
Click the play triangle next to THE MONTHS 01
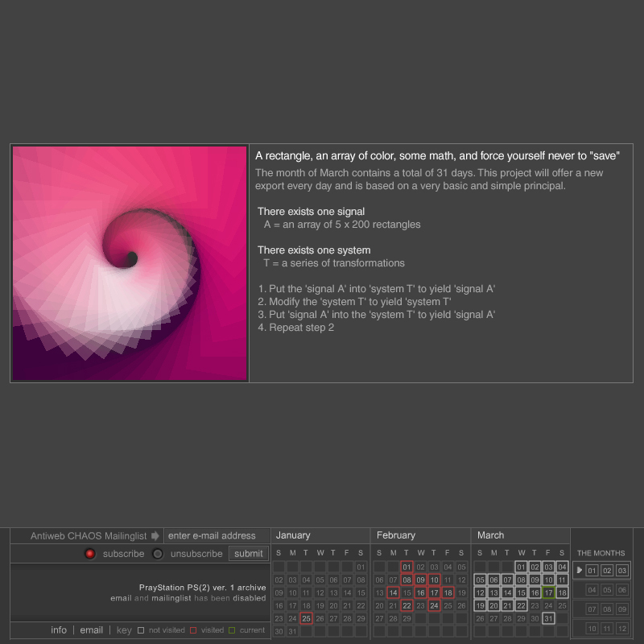click(x=580, y=570)
